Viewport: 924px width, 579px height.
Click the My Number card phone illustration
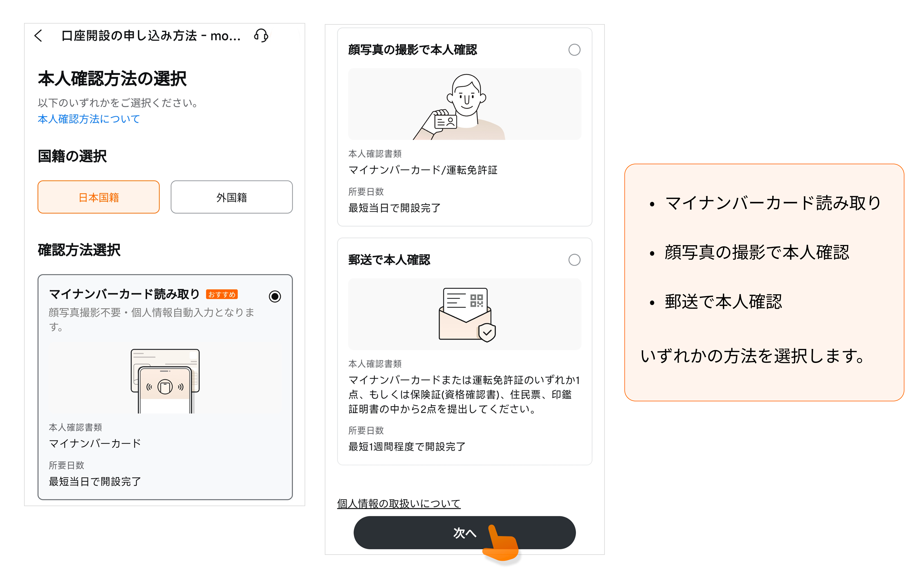tap(165, 381)
